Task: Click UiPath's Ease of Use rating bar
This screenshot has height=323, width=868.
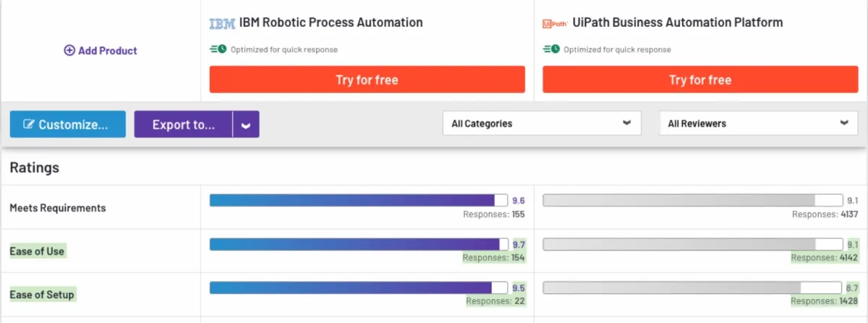Action: (x=692, y=244)
